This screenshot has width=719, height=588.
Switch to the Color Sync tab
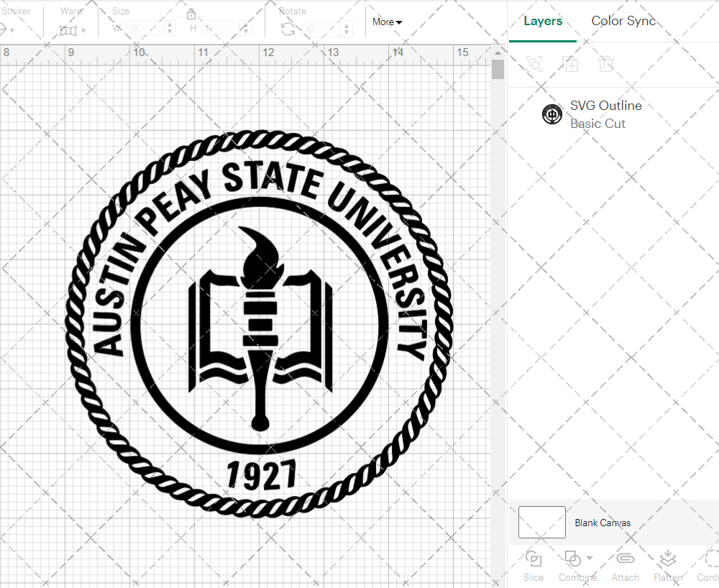click(x=623, y=21)
